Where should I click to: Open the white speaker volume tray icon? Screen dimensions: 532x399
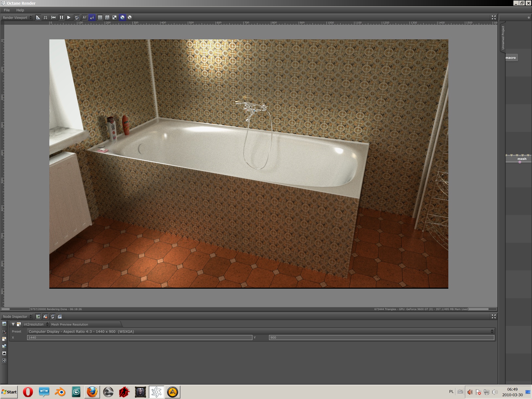tap(495, 392)
